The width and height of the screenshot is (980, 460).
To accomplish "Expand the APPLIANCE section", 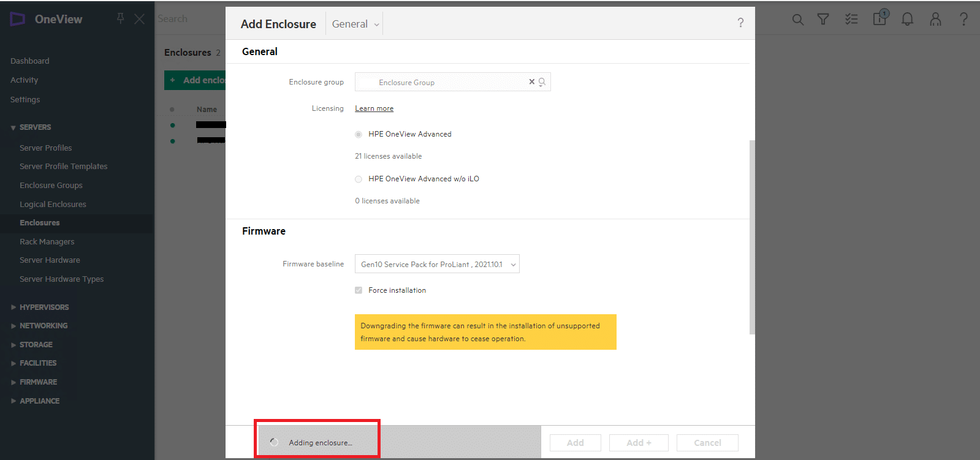I will click(x=35, y=401).
